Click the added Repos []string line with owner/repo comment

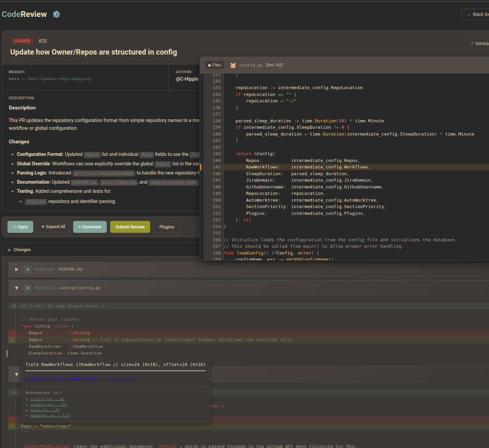[x=249, y=340]
